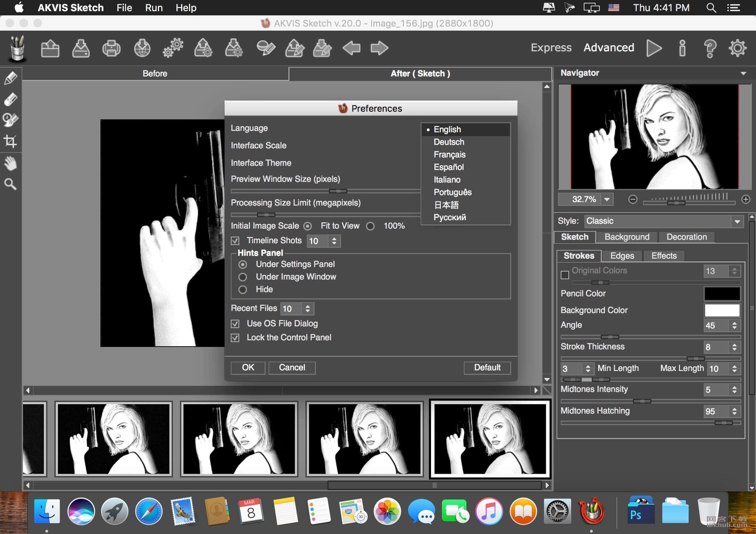Switch to the Edges tab
The width and height of the screenshot is (756, 534).
click(x=622, y=256)
